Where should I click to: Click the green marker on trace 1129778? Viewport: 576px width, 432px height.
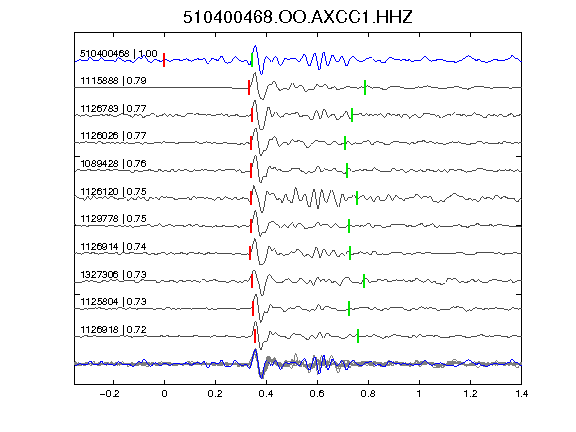[x=349, y=226]
